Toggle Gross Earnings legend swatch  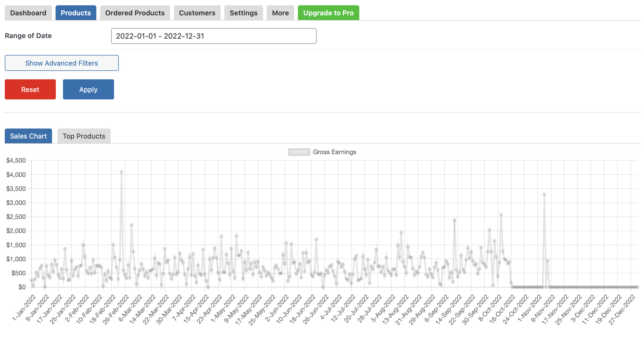[x=299, y=152]
